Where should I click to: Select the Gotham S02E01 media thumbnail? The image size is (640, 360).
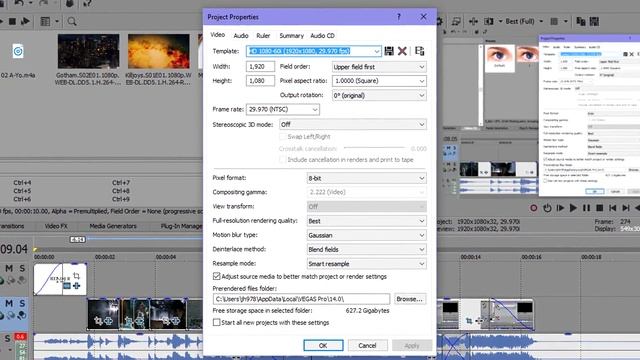(x=88, y=51)
